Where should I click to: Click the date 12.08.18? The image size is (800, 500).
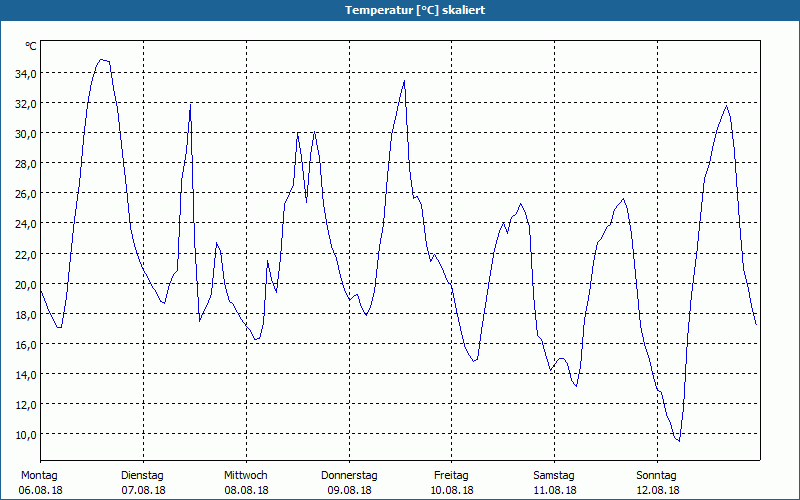click(x=658, y=490)
